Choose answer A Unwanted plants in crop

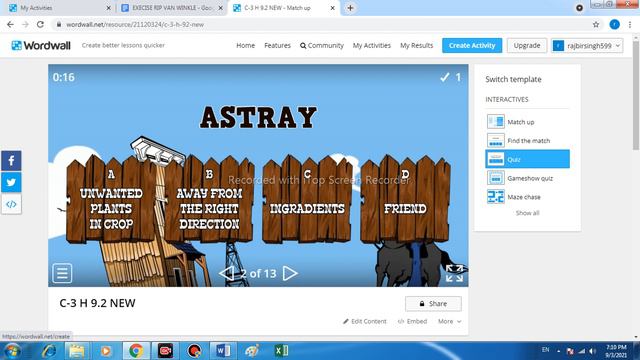(111, 200)
